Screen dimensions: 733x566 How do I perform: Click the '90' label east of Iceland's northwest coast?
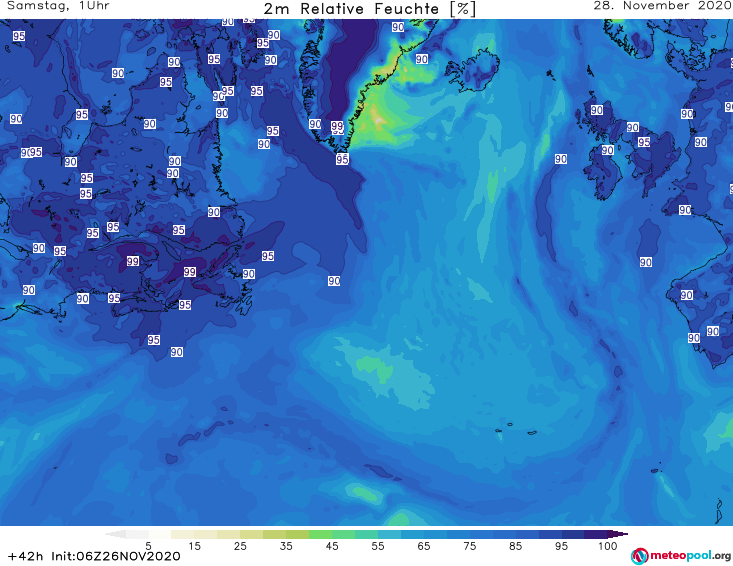(422, 59)
